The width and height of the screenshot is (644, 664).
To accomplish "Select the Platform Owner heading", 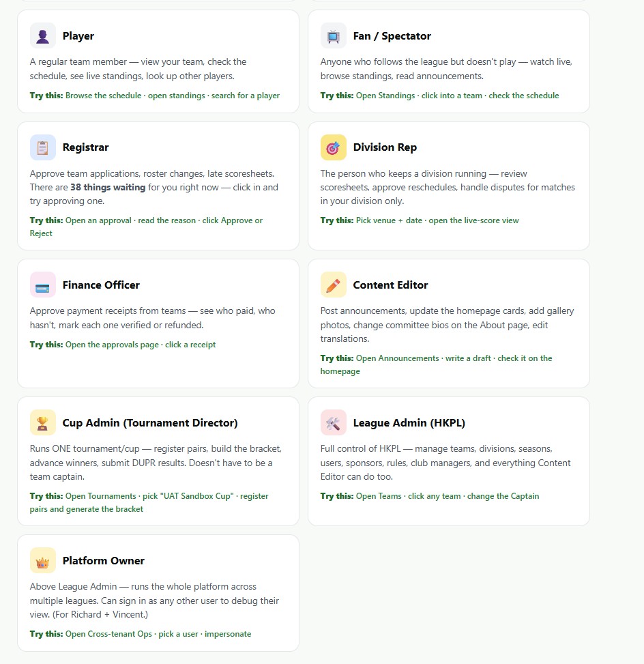I will [x=103, y=561].
